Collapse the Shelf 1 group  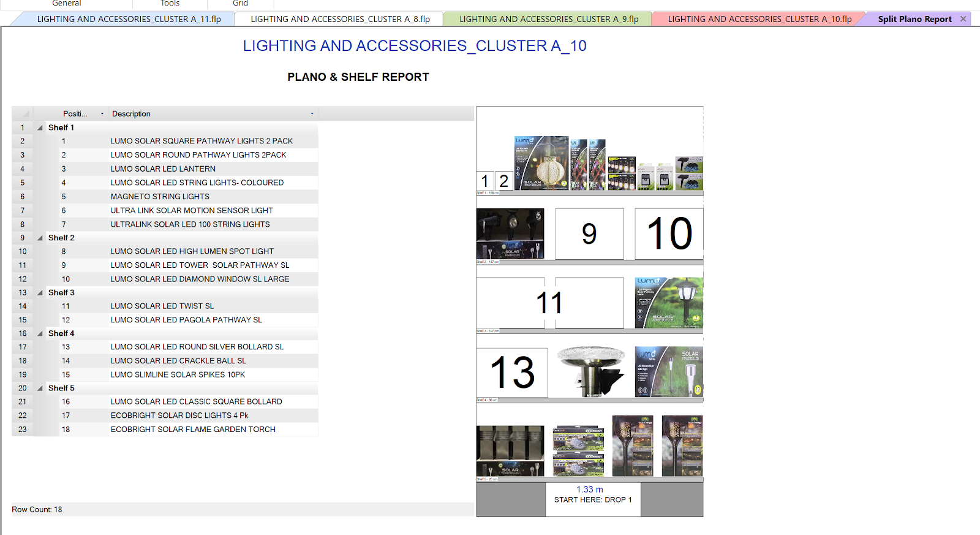click(40, 127)
